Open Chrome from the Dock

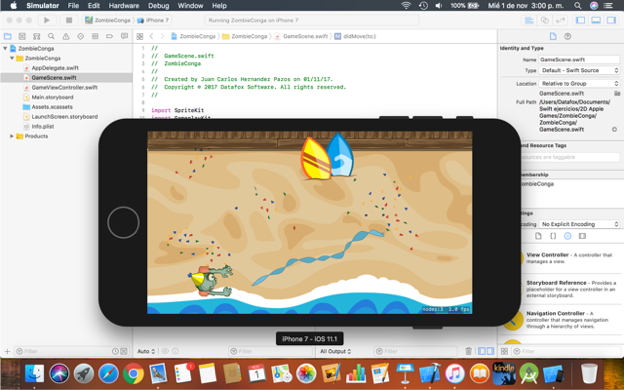click(133, 373)
